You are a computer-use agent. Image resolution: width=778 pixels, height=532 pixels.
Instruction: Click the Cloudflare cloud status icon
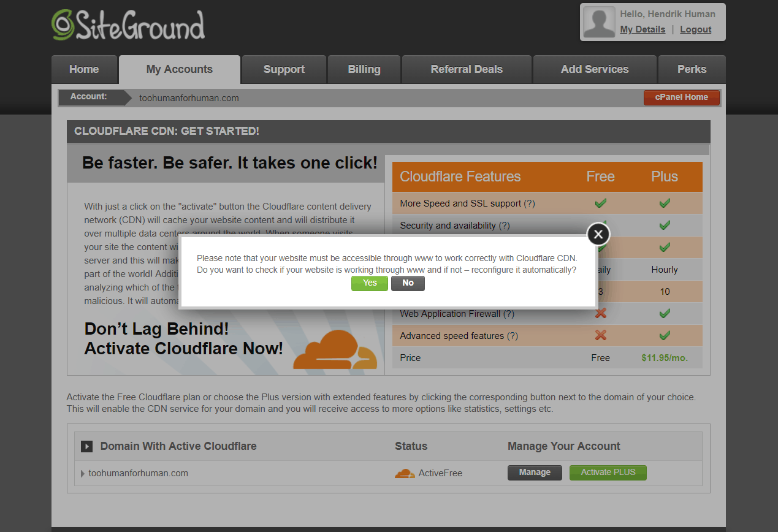[x=405, y=473]
